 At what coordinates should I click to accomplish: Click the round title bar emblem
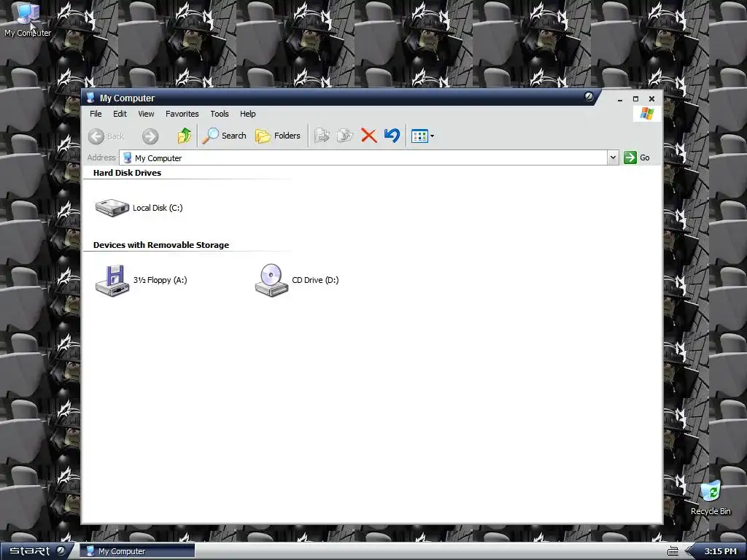589,97
